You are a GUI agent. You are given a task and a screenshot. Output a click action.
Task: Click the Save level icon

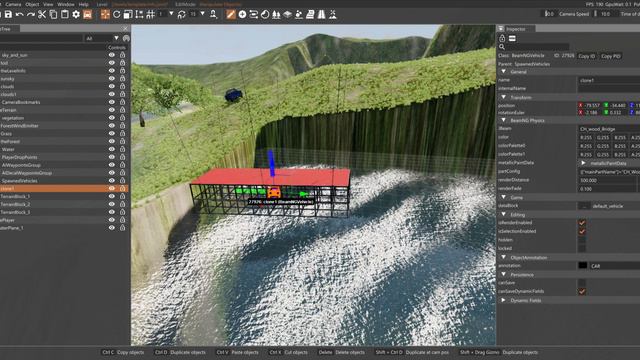pos(8,14)
